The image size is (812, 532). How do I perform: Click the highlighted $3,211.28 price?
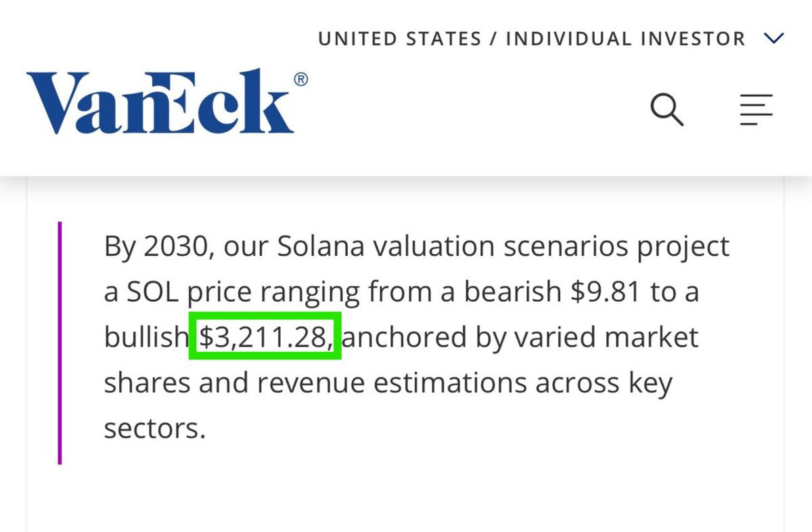pyautogui.click(x=264, y=337)
